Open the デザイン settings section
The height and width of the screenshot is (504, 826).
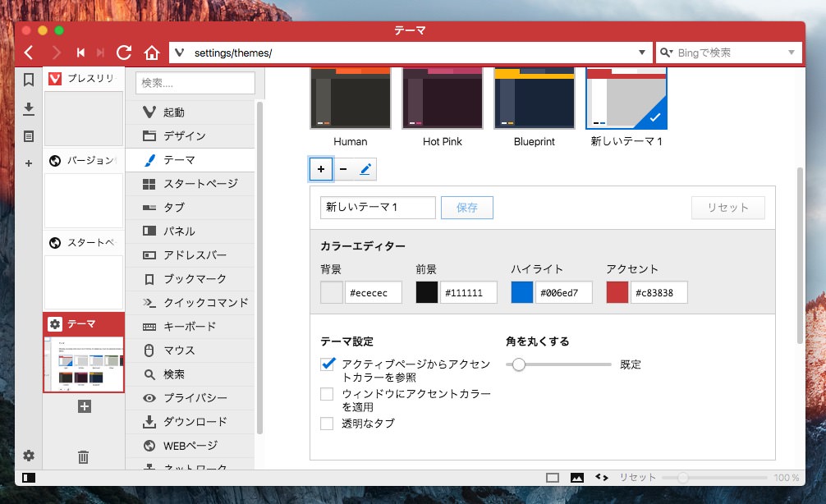pyautogui.click(x=185, y=136)
